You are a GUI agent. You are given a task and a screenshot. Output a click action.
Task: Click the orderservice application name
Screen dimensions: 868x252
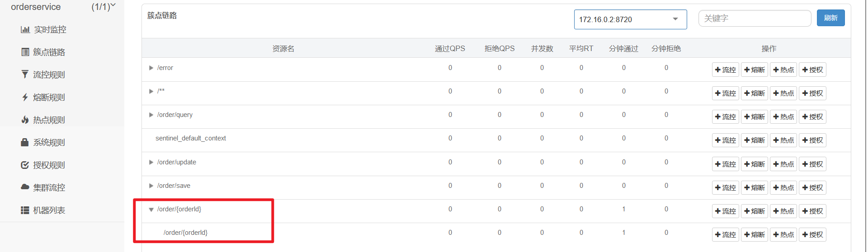(36, 7)
